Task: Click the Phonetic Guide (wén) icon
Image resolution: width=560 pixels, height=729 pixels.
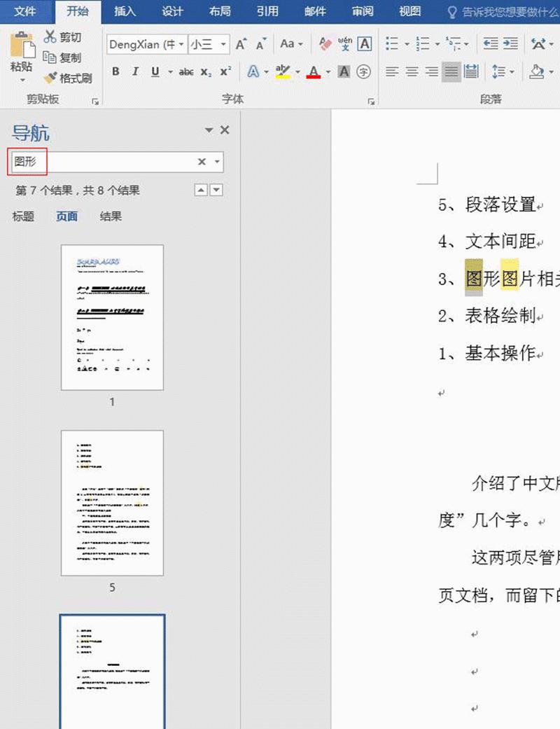Action: [x=344, y=43]
